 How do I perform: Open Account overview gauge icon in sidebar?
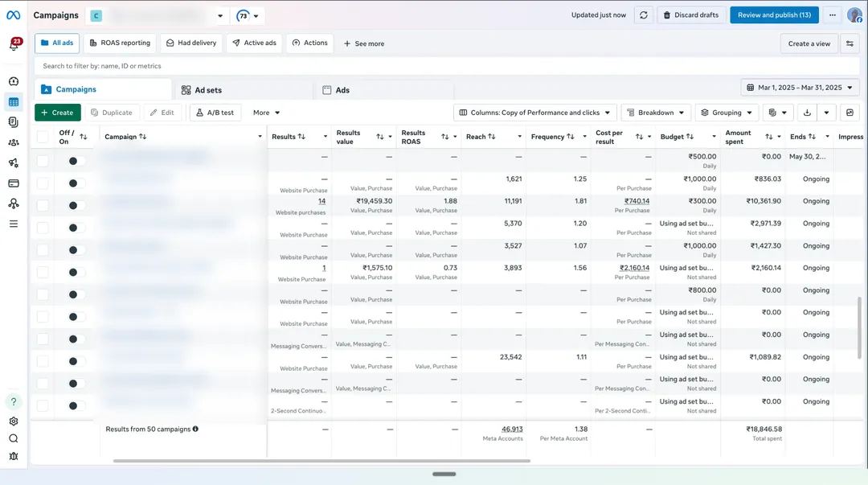14,81
